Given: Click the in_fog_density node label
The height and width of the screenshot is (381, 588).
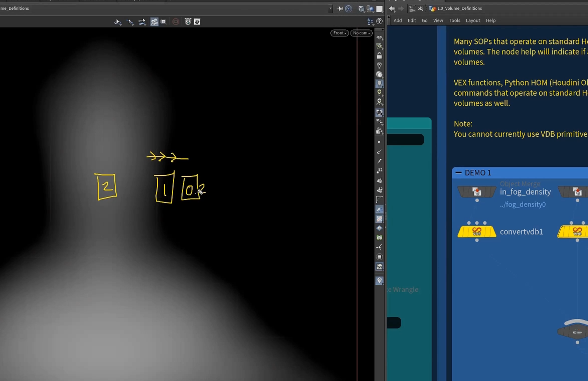Looking at the screenshot, I should pos(525,192).
